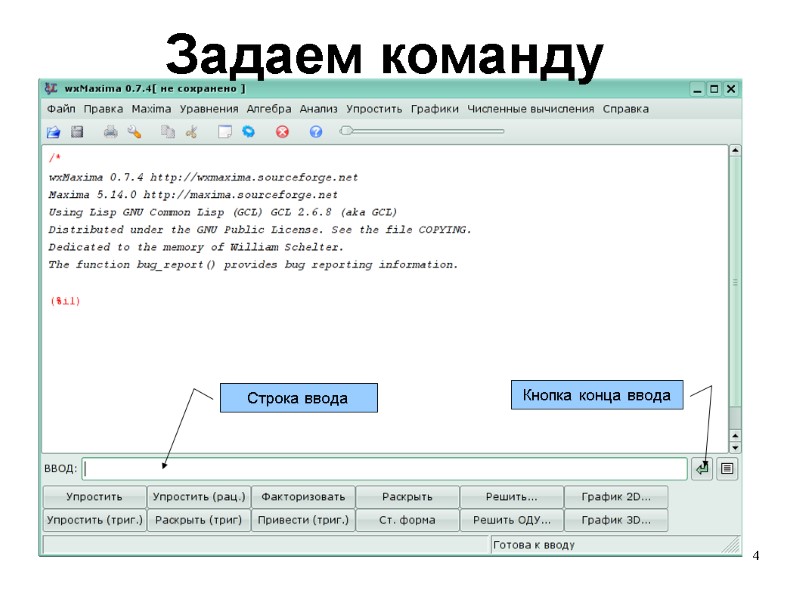Open the Правка menu
This screenshot has width=800, height=600.
pyautogui.click(x=104, y=109)
